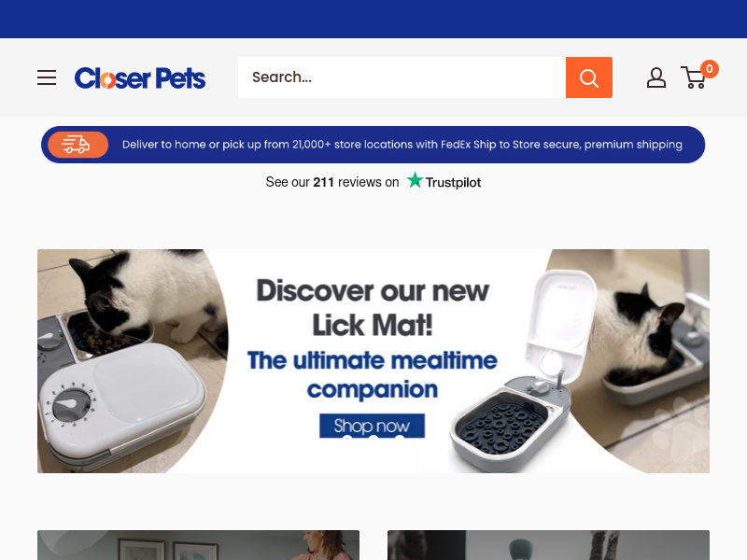Open the user account icon
This screenshot has width=747, height=560.
point(656,77)
